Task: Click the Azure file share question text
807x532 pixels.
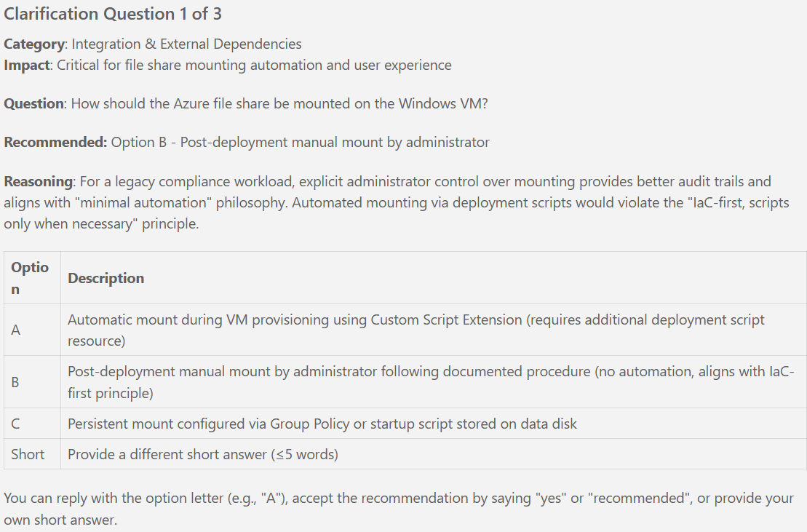Action: point(279,103)
